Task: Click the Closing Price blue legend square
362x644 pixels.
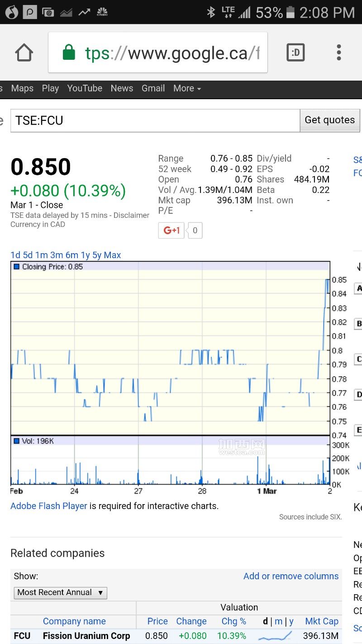Action: pyautogui.click(x=17, y=267)
